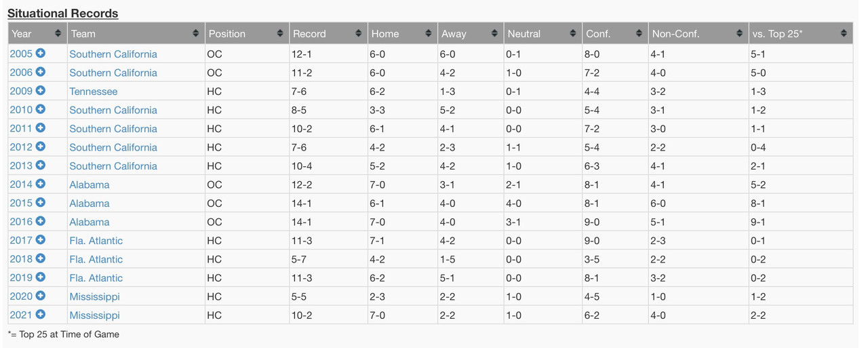Open the 2015 Alabama team link
Image resolution: width=868 pixels, height=348 pixels.
[x=90, y=204]
